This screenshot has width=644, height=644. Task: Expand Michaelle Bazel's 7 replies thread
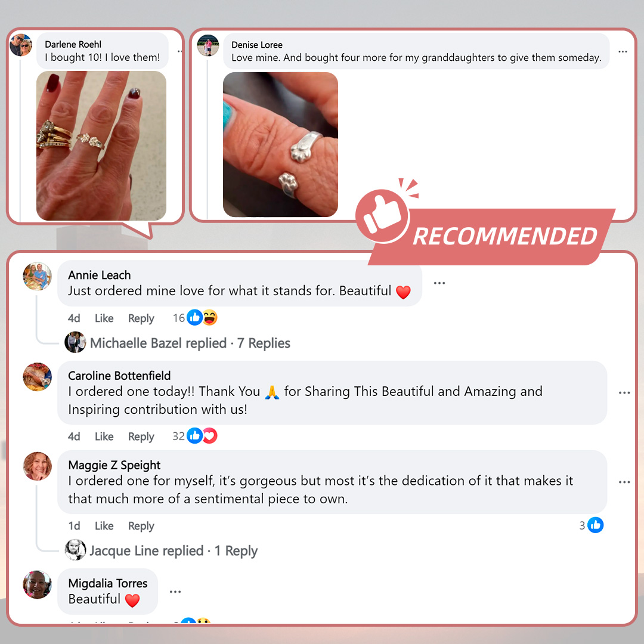point(190,343)
